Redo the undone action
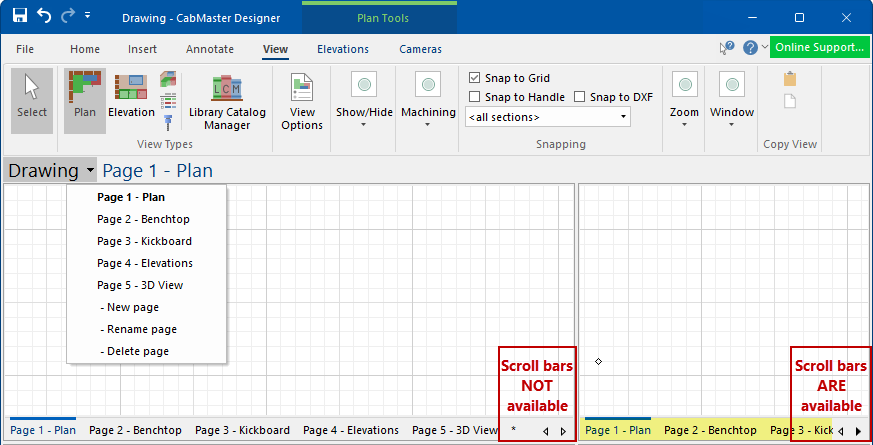The width and height of the screenshot is (873, 445). pos(67,16)
